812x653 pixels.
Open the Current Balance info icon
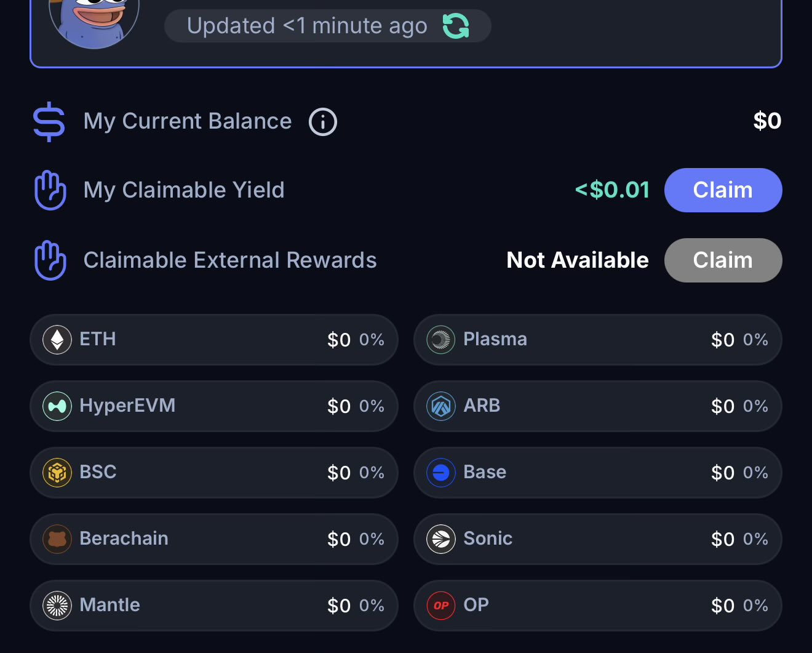click(x=323, y=122)
